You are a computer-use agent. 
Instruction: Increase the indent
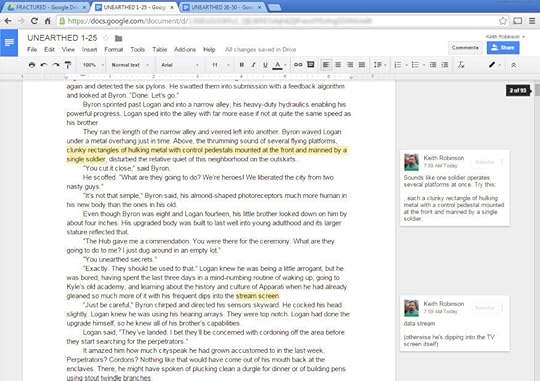click(445, 65)
